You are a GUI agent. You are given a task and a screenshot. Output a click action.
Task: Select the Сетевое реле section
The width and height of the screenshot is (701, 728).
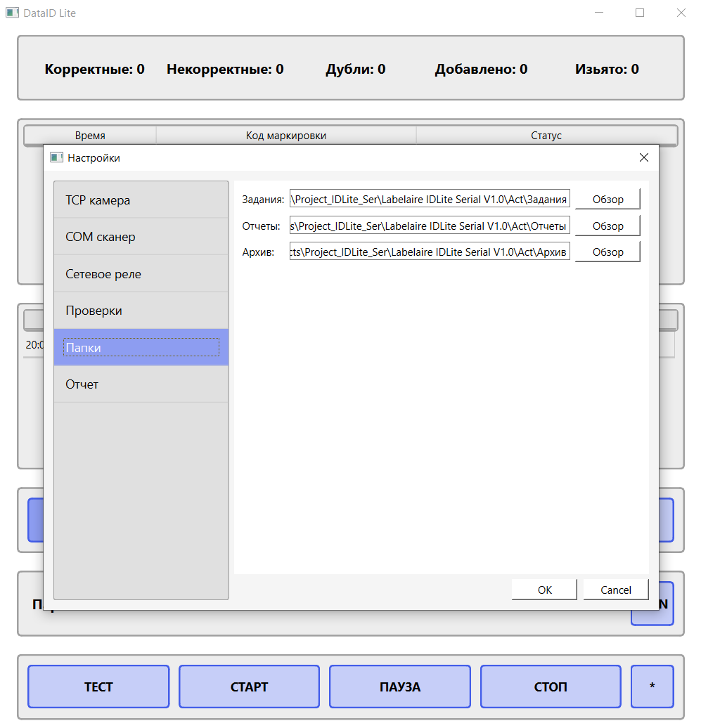tap(141, 273)
